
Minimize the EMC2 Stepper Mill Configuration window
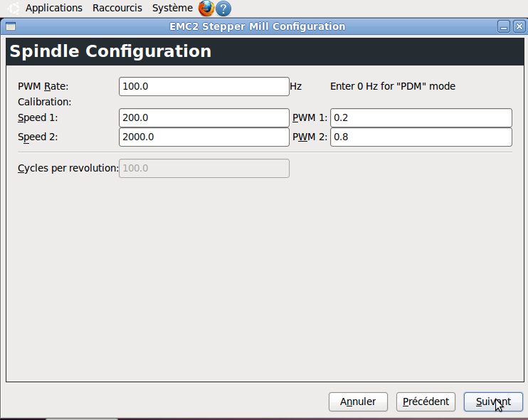click(504, 26)
